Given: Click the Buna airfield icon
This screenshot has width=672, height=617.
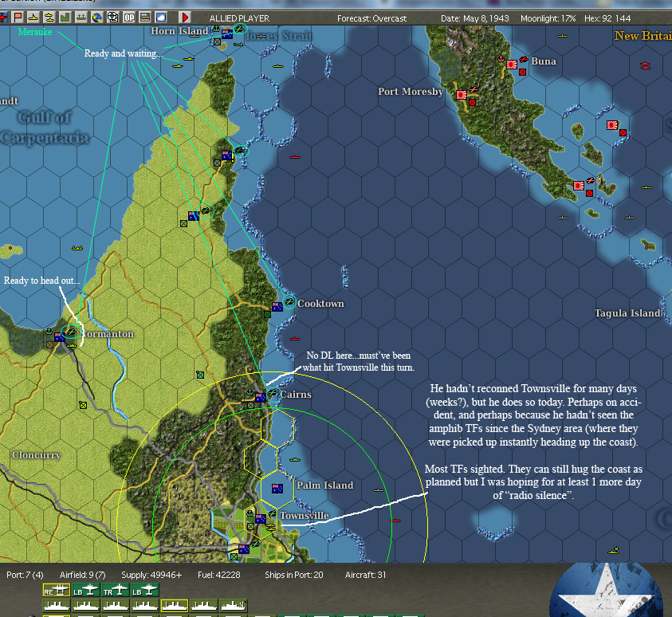Looking at the screenshot, I should [523, 60].
